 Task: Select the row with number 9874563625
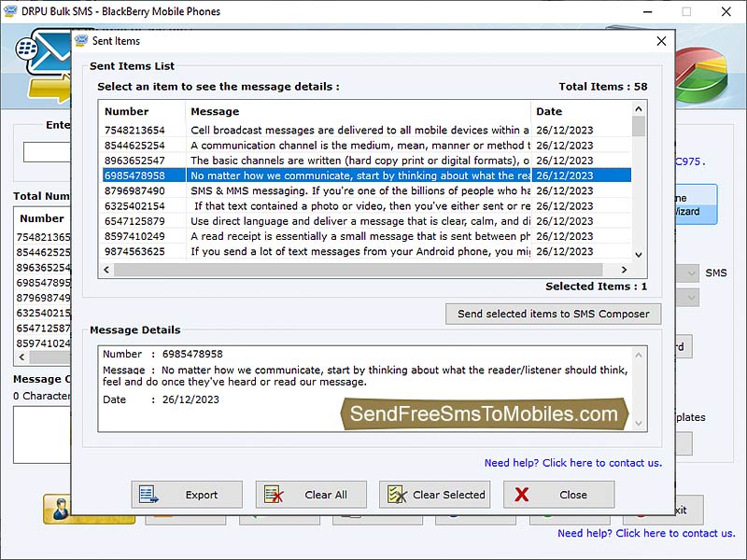point(134,252)
